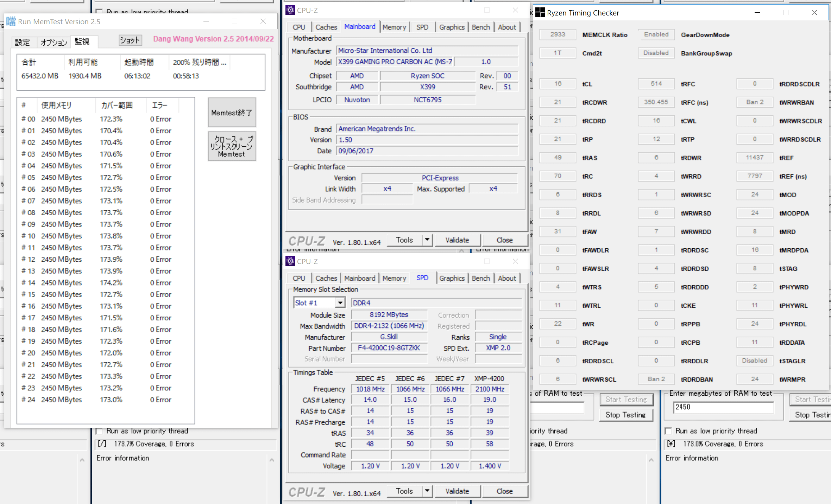Click the Memtest終了 button
The height and width of the screenshot is (504, 831).
coord(232,113)
